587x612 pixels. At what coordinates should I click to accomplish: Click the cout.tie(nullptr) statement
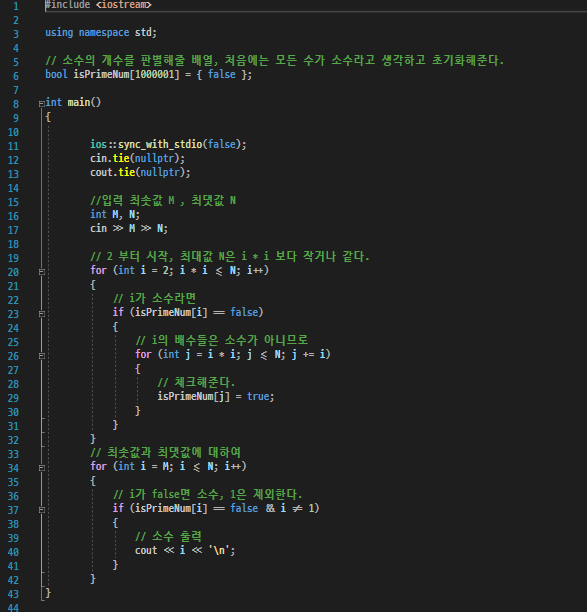point(140,172)
